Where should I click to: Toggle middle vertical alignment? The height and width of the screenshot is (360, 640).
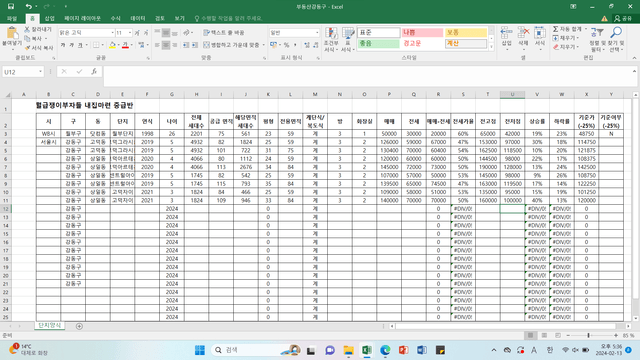tap(166, 33)
